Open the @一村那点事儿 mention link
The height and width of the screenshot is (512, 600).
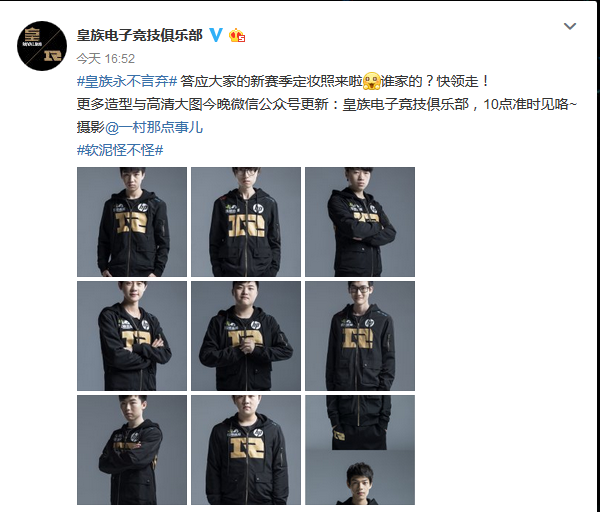(x=153, y=127)
